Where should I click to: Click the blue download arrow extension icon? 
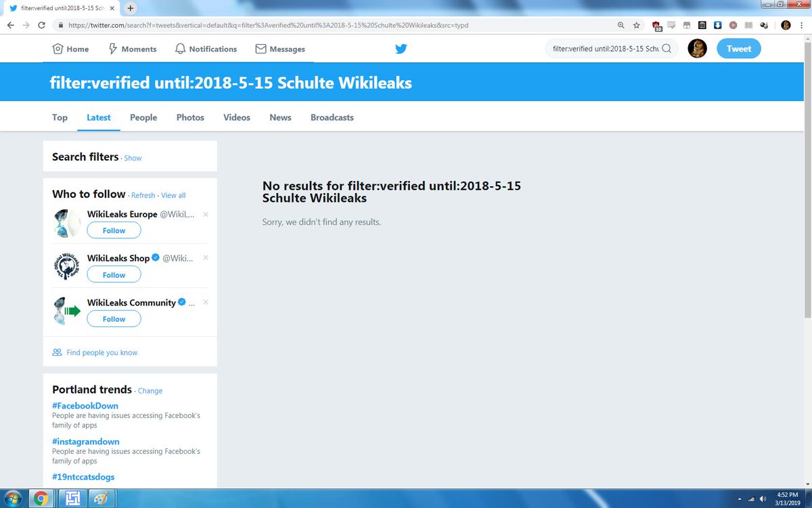[x=717, y=25]
